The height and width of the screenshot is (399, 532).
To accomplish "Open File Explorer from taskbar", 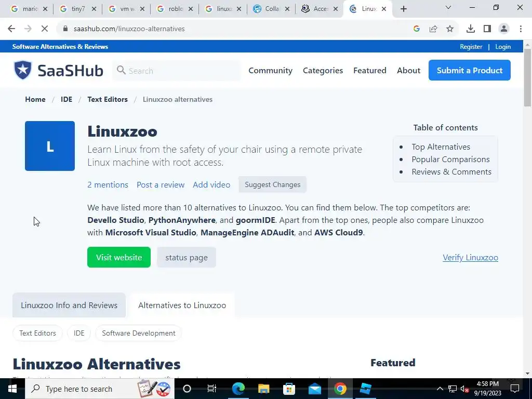I will click(x=263, y=389).
